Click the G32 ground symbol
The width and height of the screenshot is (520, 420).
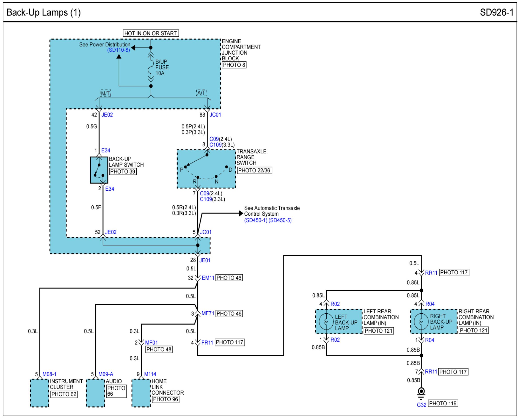point(421,392)
